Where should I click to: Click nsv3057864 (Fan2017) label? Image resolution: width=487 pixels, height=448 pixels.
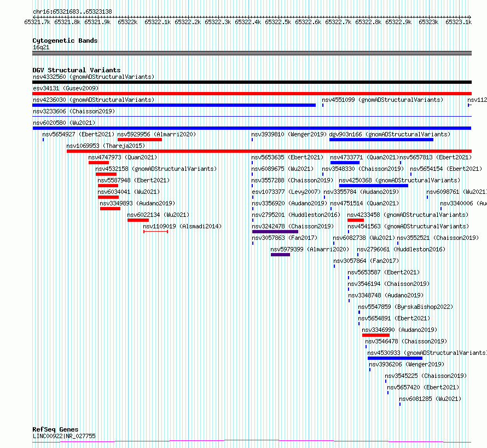(x=366, y=261)
